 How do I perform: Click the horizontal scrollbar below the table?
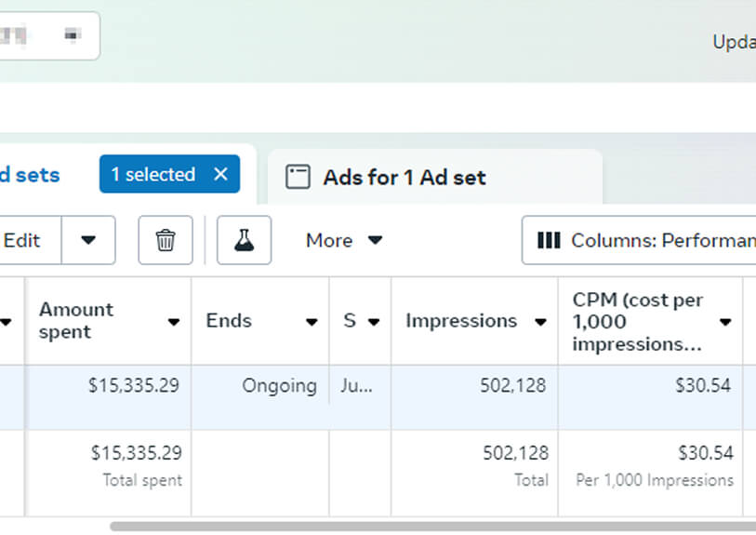(x=428, y=527)
